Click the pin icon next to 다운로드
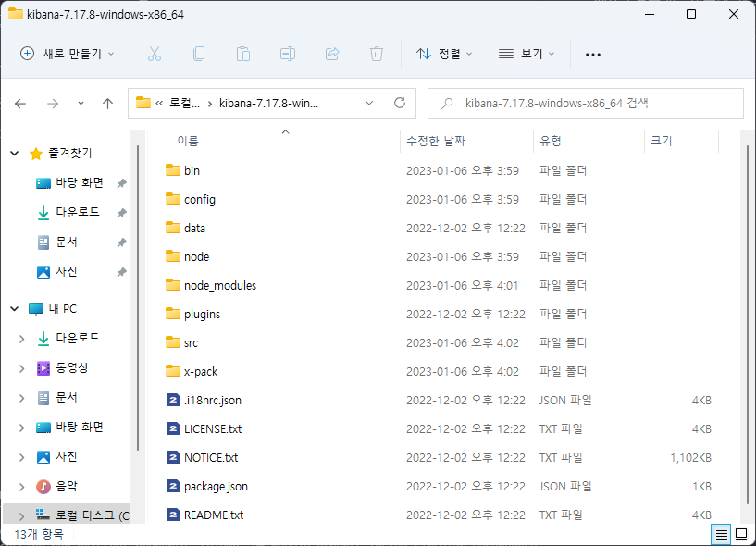The image size is (756, 546). coord(121,213)
